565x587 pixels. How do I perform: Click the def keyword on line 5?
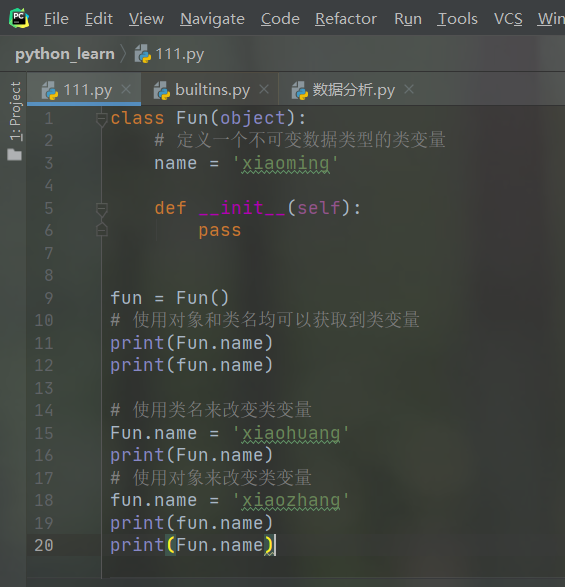(x=170, y=208)
